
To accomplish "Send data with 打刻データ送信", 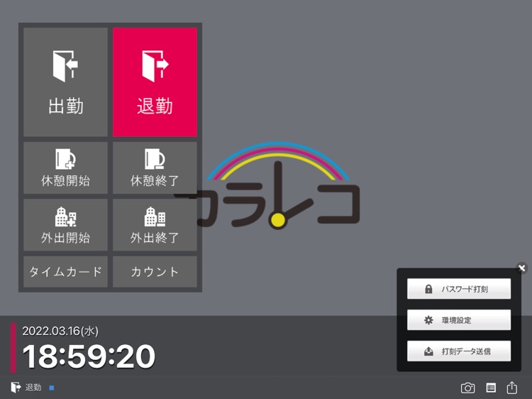I will click(x=459, y=351).
